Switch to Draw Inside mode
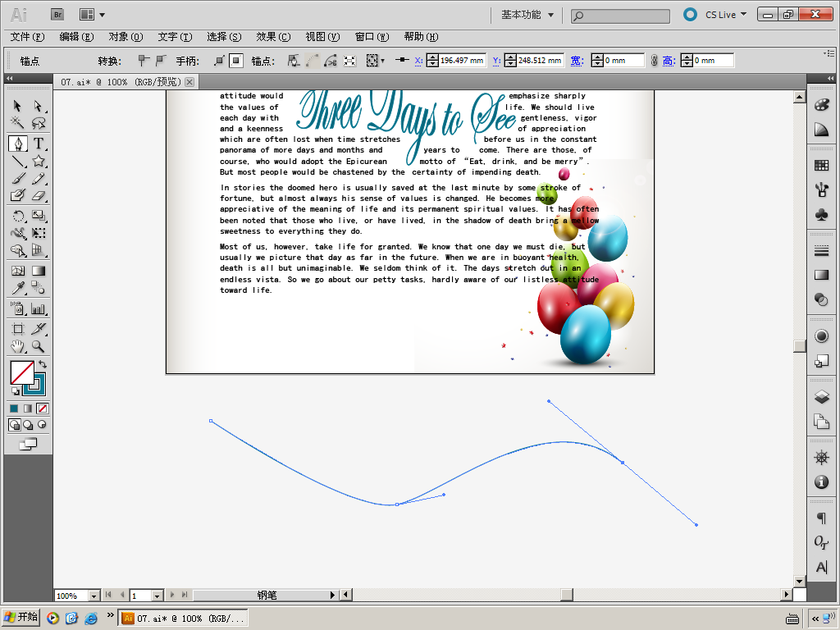This screenshot has height=630, width=840. pyautogui.click(x=42, y=425)
